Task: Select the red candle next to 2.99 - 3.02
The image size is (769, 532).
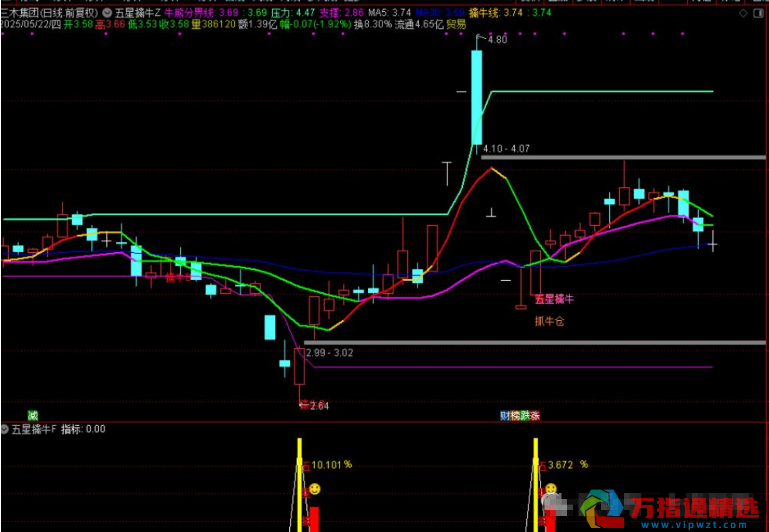Action: pyautogui.click(x=299, y=366)
